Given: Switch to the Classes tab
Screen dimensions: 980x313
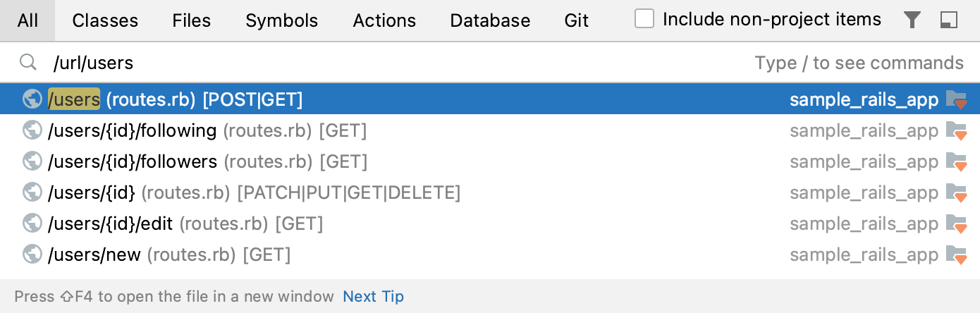Looking at the screenshot, I should click(105, 20).
